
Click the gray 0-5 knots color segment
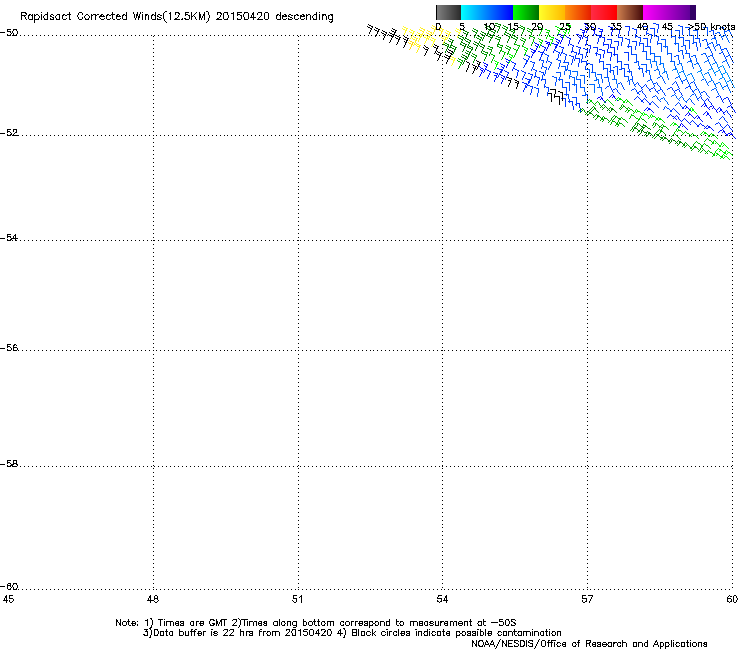point(448,12)
